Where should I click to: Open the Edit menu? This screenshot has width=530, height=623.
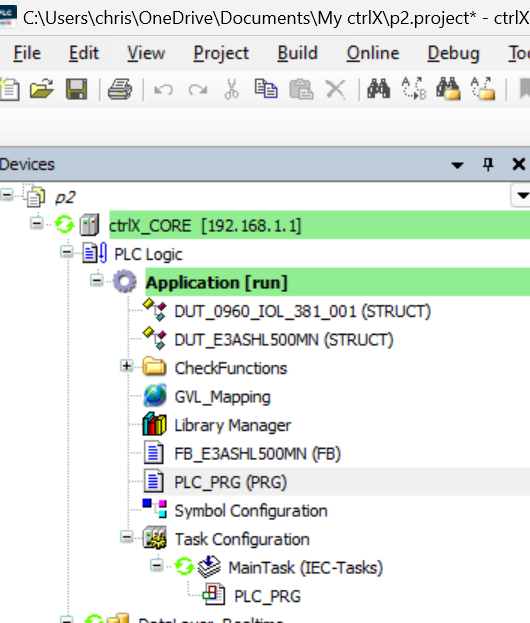83,53
